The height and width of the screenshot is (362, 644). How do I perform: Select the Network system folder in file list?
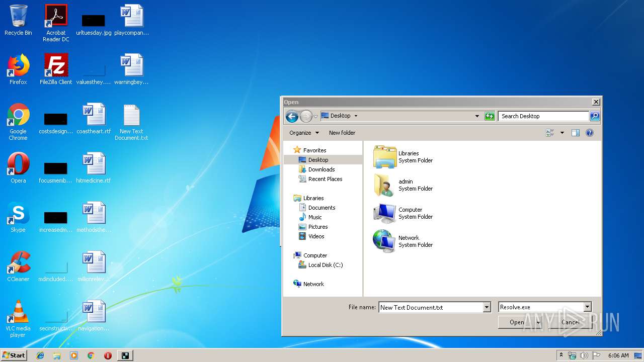click(x=403, y=241)
